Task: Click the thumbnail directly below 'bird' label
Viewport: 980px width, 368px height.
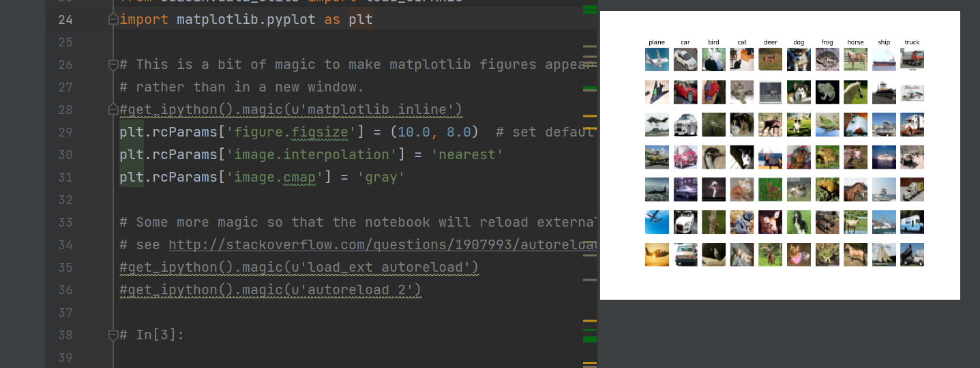Action: tap(713, 59)
